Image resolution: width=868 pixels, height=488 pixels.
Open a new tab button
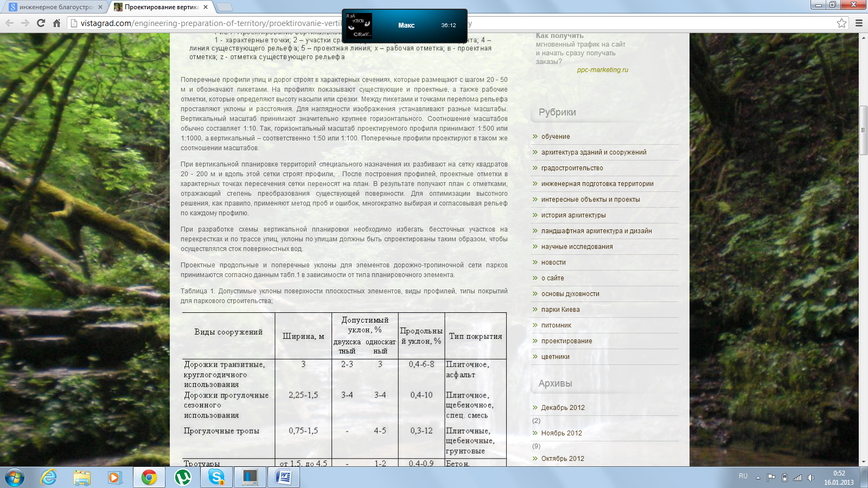225,7
